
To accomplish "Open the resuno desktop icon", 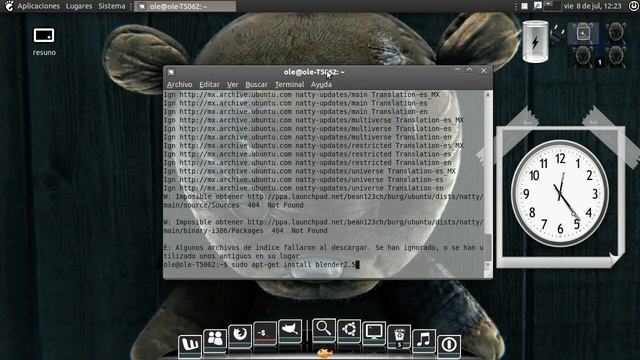I will coord(44,41).
